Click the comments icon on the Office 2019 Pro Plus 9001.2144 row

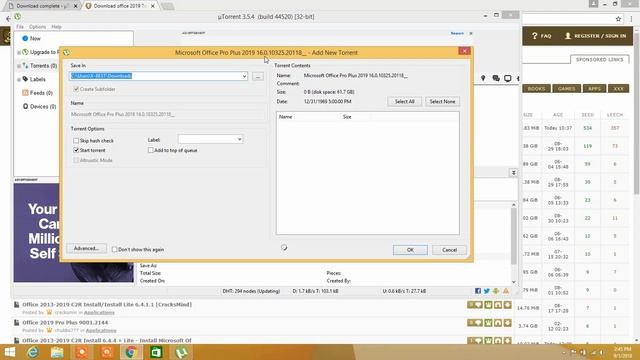[x=476, y=322]
